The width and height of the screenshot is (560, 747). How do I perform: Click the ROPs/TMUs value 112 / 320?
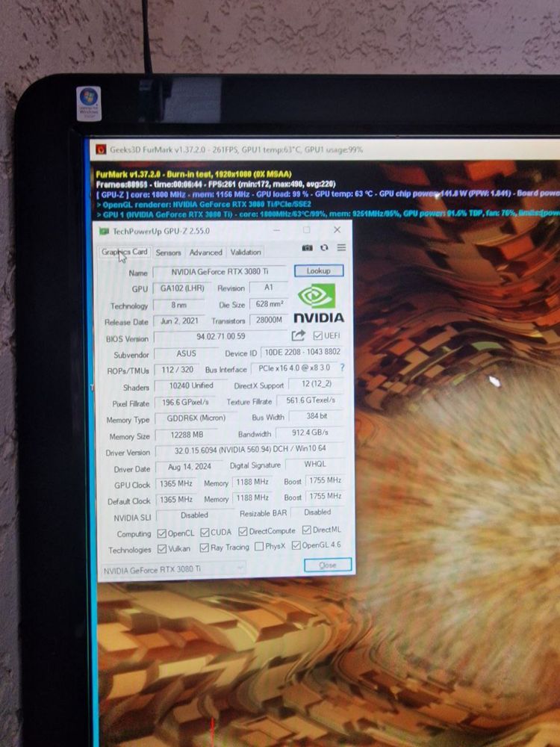178,370
